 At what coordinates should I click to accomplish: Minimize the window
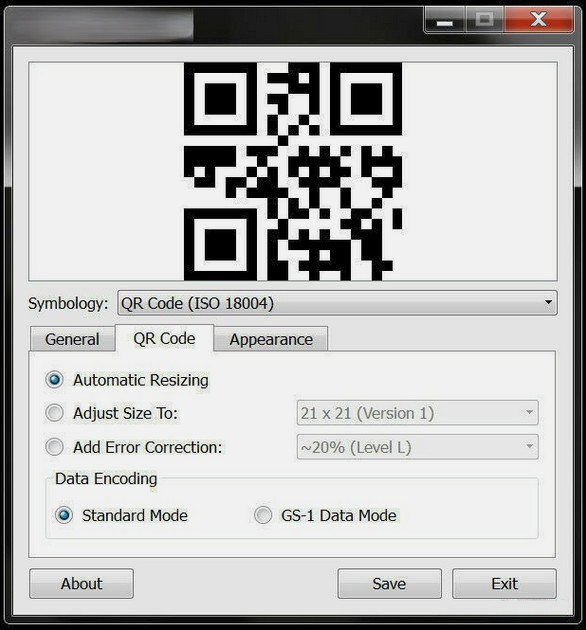(445, 19)
